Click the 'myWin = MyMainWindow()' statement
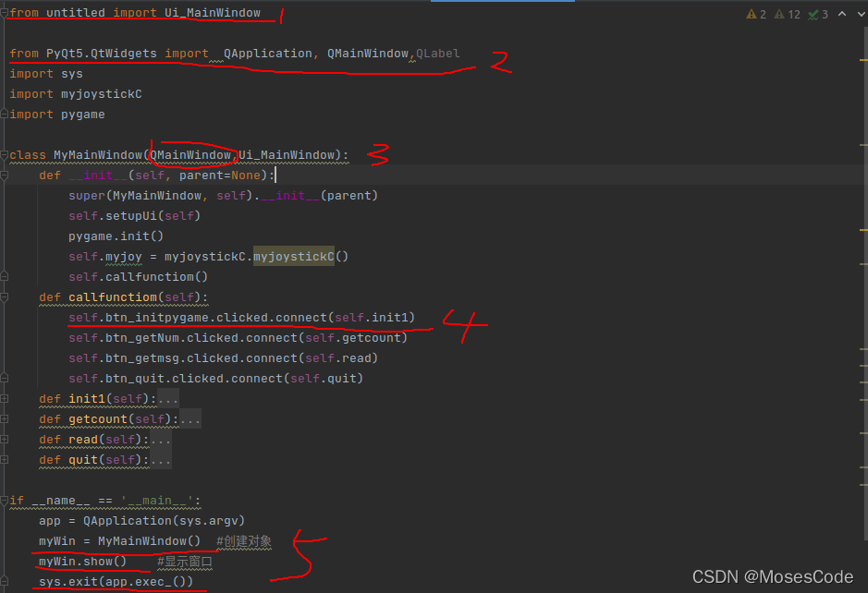Image resolution: width=868 pixels, height=593 pixels. (119, 541)
